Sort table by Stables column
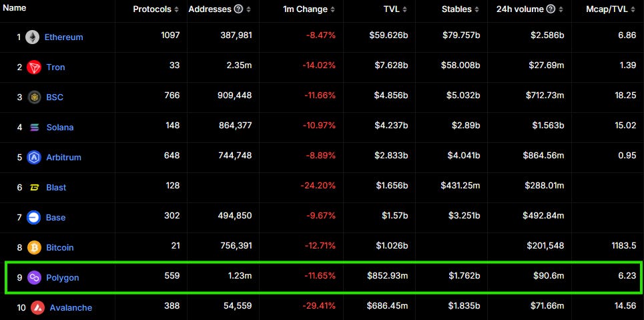This screenshot has width=644, height=320. pyautogui.click(x=477, y=9)
